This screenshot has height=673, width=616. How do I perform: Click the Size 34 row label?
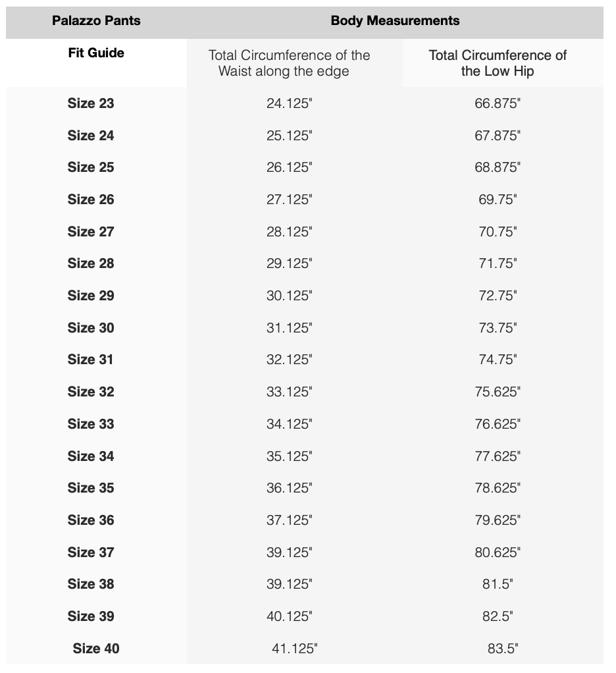pyautogui.click(x=91, y=456)
